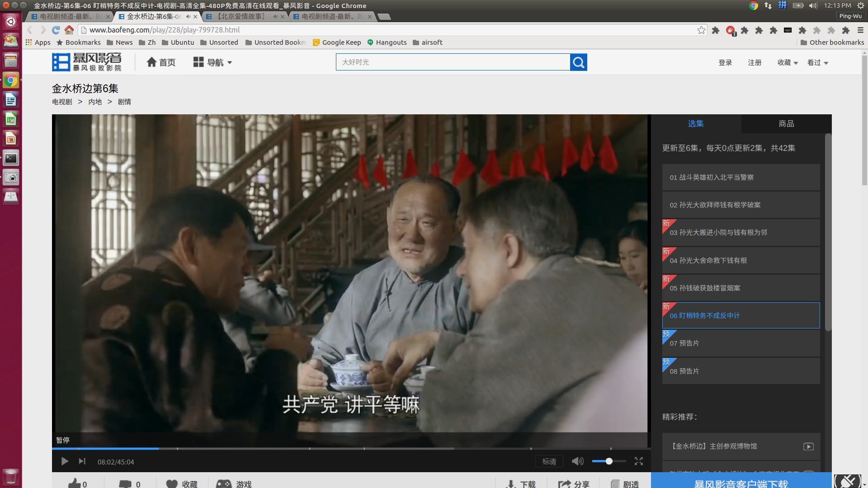Open the screenshot camera app in launcher

point(11,178)
